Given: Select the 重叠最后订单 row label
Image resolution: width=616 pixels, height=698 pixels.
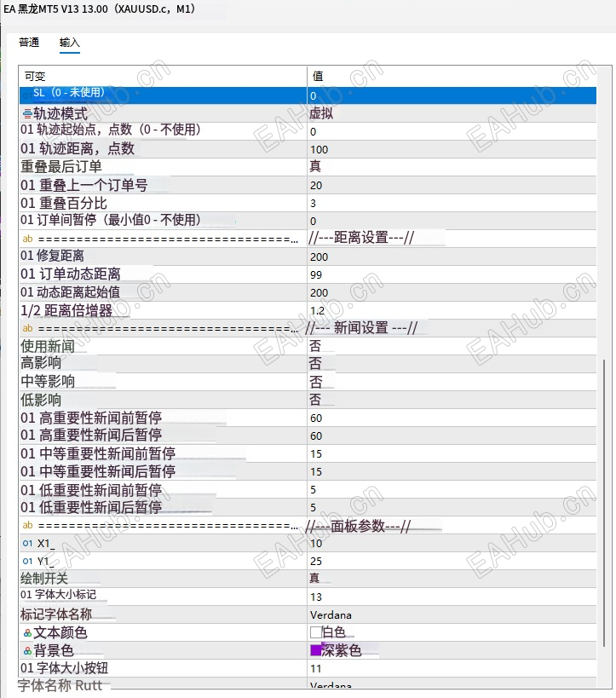Looking at the screenshot, I should [61, 167].
